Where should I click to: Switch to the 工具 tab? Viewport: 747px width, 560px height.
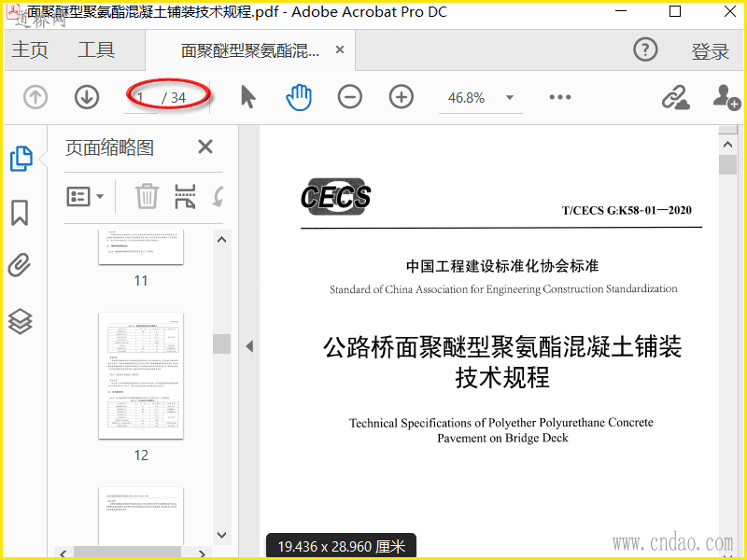pos(96,49)
